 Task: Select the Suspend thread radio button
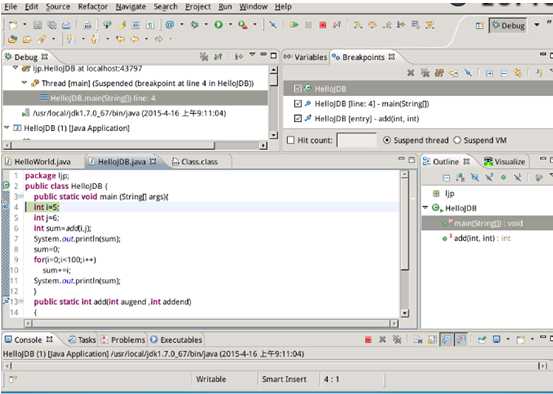click(x=387, y=140)
